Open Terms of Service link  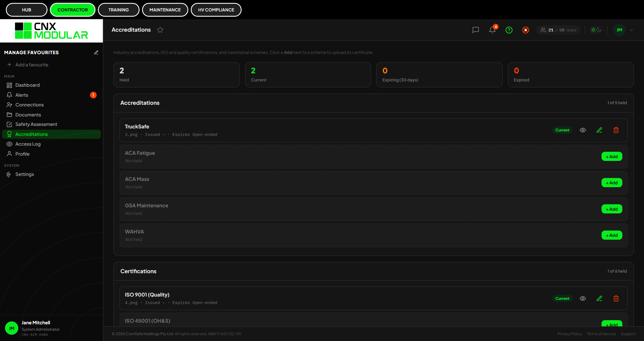(601, 334)
